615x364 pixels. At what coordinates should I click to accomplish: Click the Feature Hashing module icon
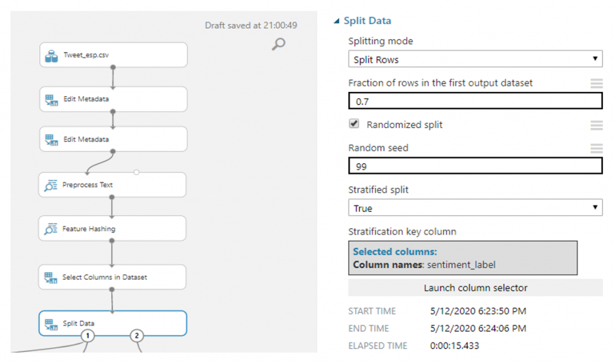click(51, 229)
